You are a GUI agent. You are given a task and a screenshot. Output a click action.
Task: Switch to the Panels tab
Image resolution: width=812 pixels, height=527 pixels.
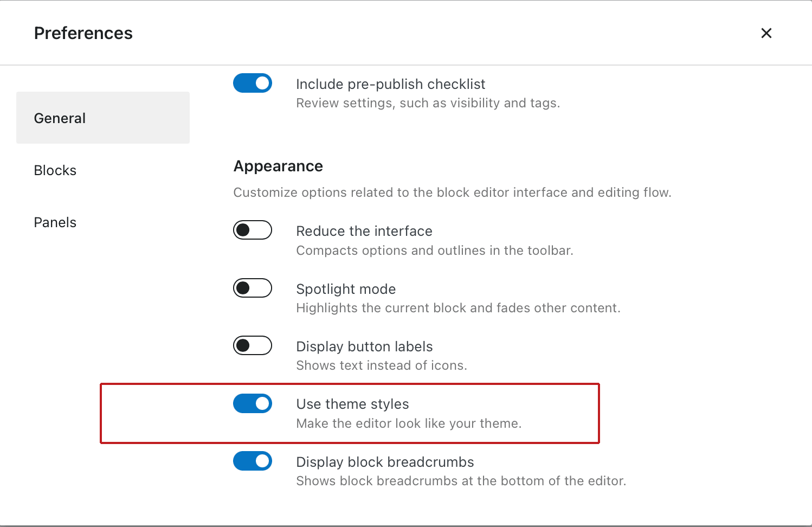pyautogui.click(x=55, y=222)
